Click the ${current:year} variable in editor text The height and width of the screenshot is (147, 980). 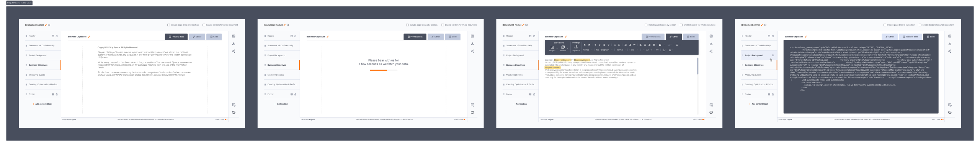point(562,60)
